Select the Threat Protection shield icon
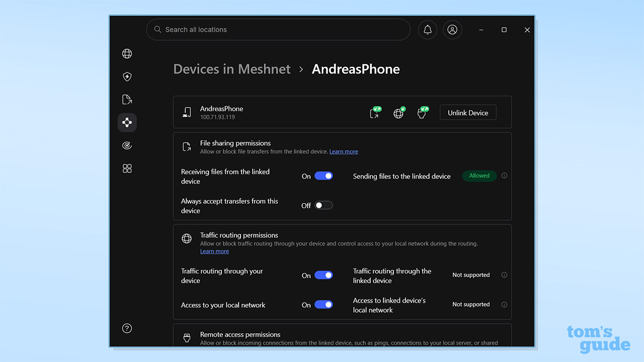Viewport: 644px width, 362px height. tap(127, 76)
